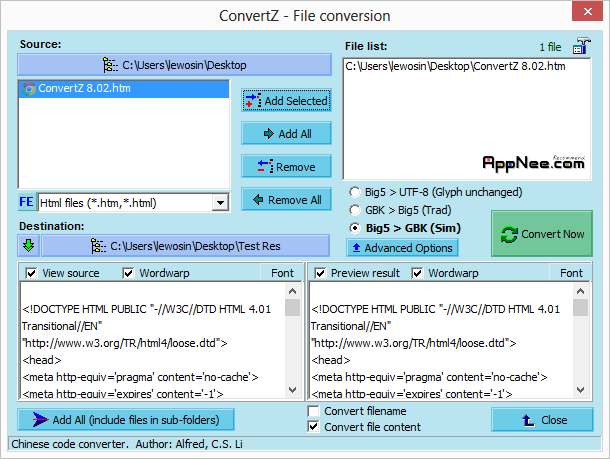Select ConvertZ 8.02.htm in source list

[124, 88]
